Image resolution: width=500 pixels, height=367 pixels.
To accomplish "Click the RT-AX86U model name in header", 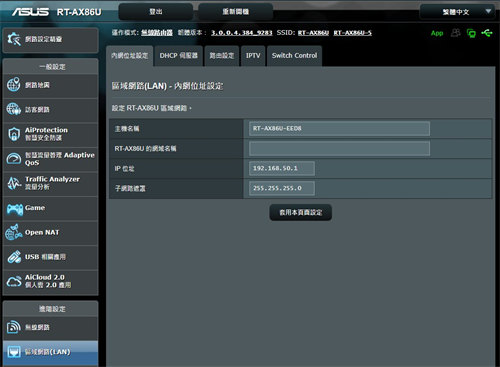I will click(x=79, y=12).
